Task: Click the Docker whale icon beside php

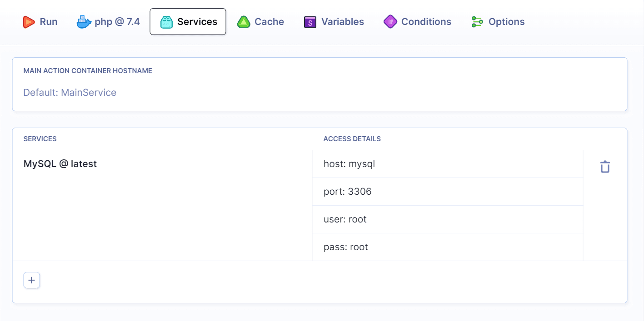Action: coord(83,21)
